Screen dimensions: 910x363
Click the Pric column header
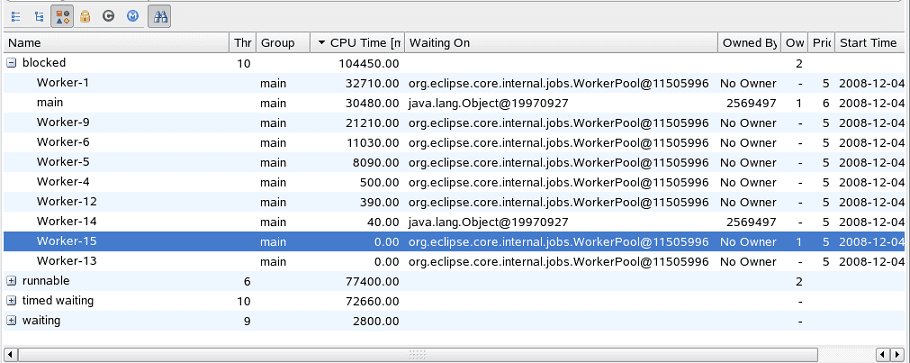tap(822, 43)
